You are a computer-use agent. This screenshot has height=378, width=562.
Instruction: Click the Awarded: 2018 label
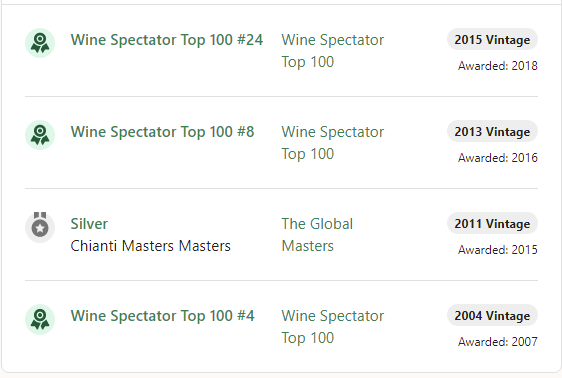[x=498, y=66]
